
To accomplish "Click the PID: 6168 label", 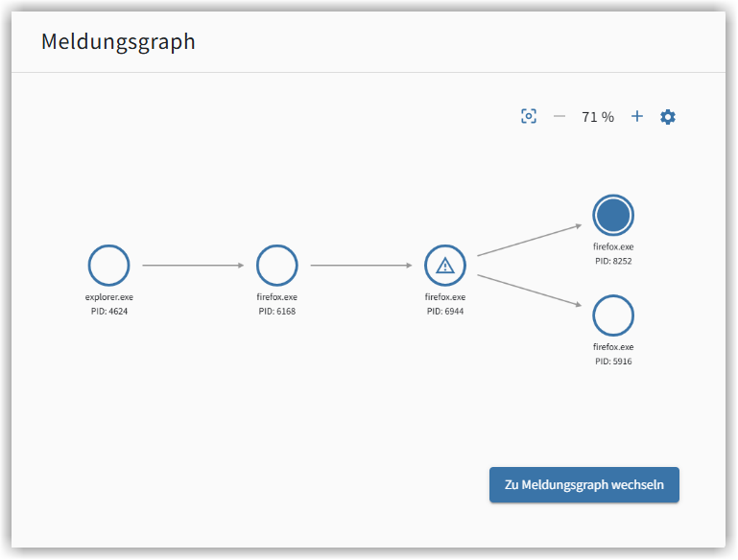I will coord(276,312).
